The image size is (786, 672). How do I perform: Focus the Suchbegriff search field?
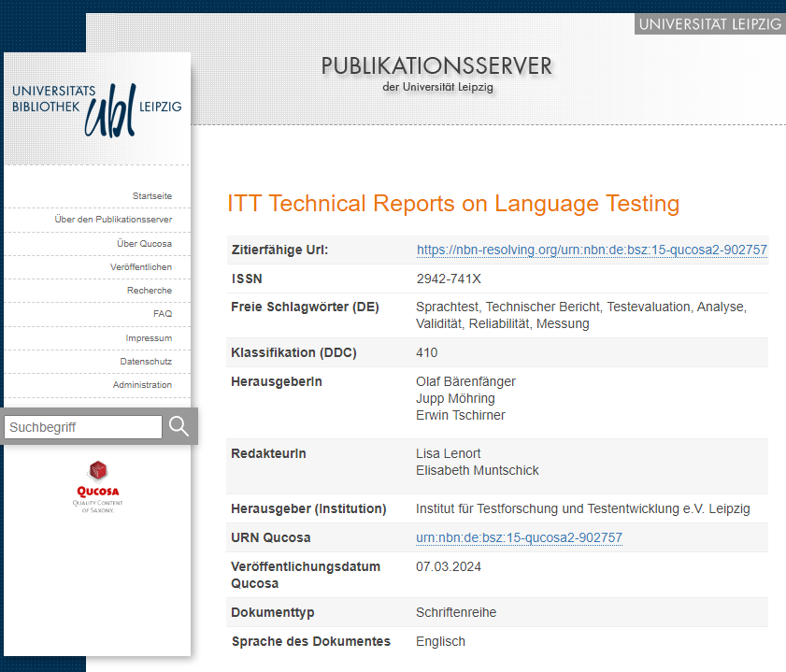tap(83, 427)
